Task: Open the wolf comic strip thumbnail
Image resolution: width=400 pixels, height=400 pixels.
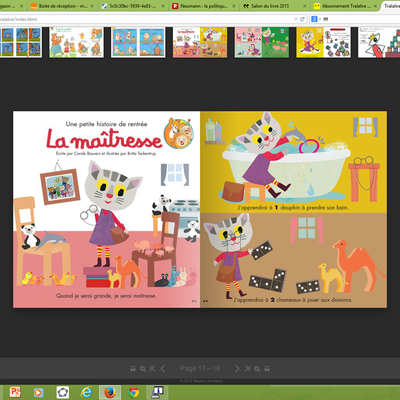Action: click(21, 42)
